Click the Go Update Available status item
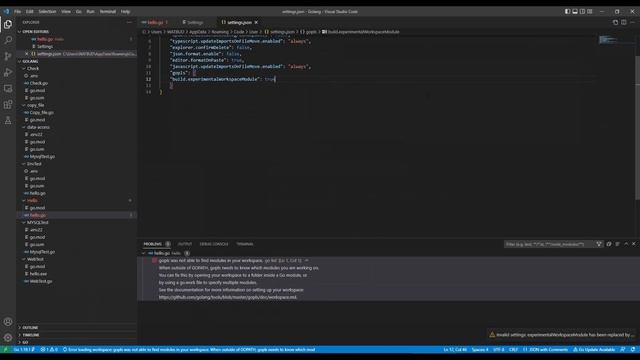The image size is (640, 360). click(594, 350)
